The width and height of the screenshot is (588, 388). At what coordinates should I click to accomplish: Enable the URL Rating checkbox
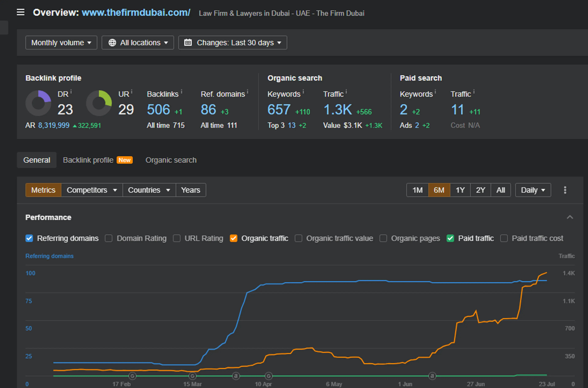point(177,238)
